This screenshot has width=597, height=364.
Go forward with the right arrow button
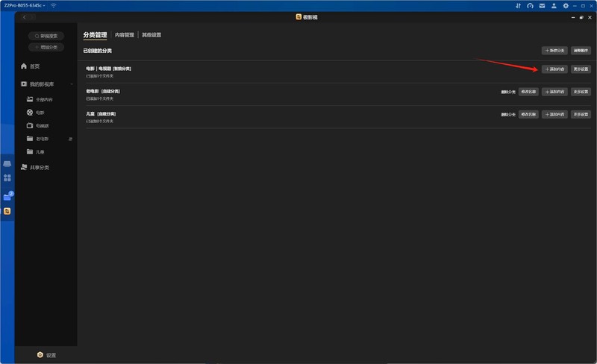point(32,17)
